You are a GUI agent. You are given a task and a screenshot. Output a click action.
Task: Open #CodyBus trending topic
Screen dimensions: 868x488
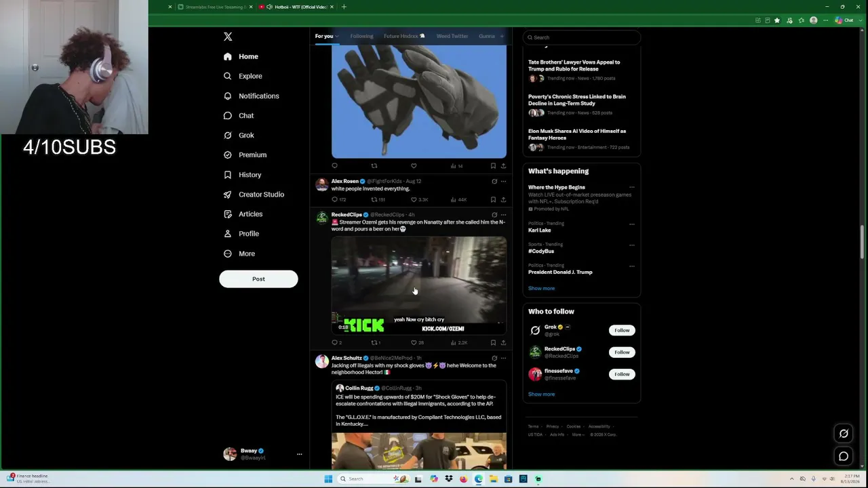point(541,251)
